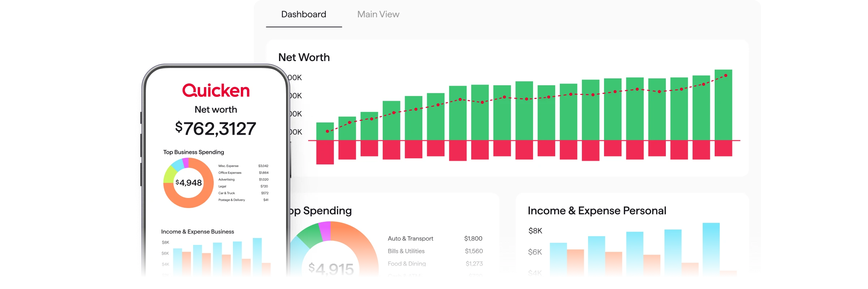The width and height of the screenshot is (868, 289).
Task: Open Income & Expense Business on the phone
Action: coord(197,232)
